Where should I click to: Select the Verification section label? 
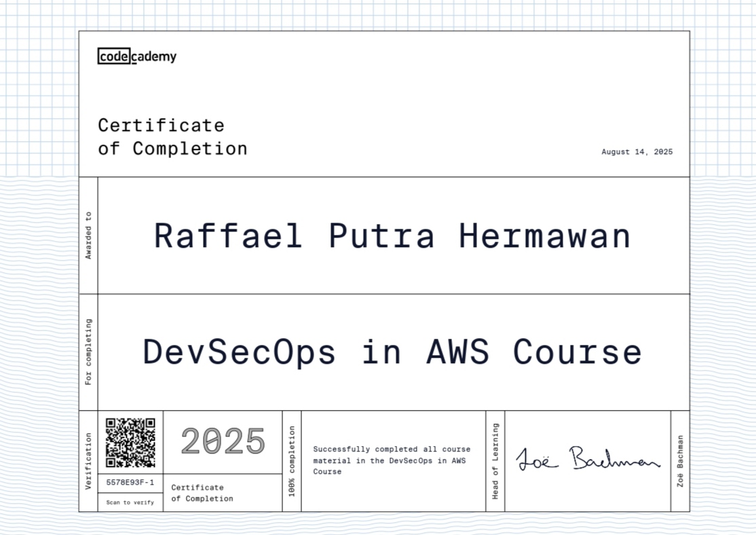click(x=88, y=460)
